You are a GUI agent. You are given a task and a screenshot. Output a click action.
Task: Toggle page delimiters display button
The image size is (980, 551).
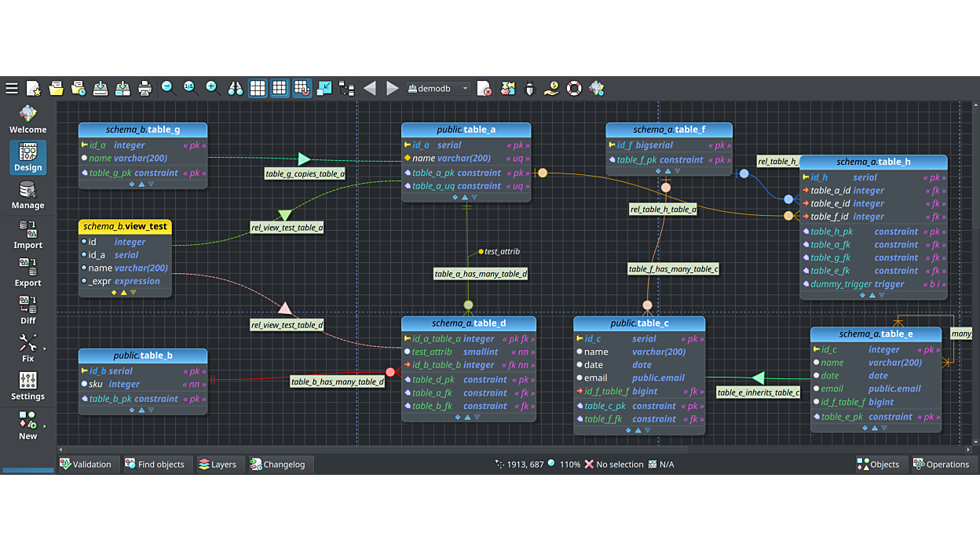[x=280, y=89]
